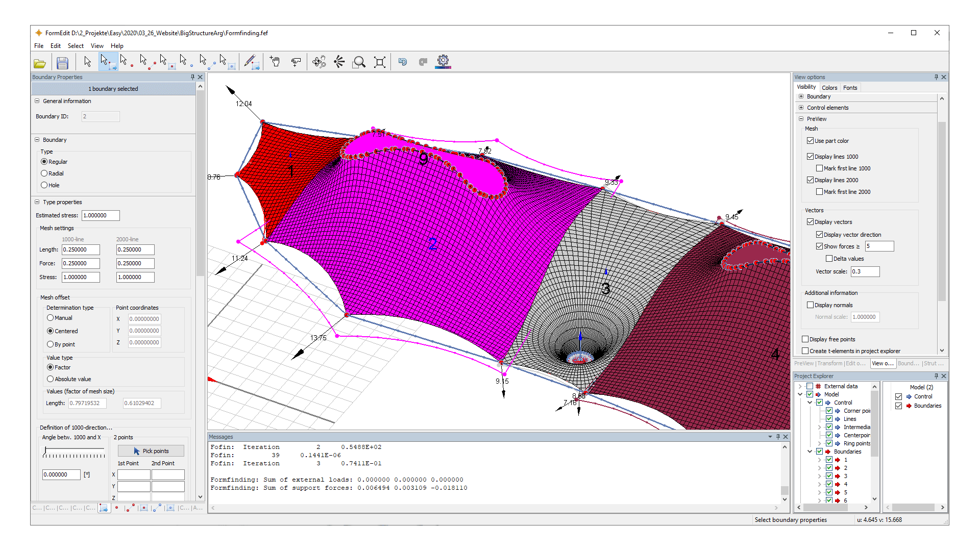Open the zoom magnifier tool

[359, 62]
